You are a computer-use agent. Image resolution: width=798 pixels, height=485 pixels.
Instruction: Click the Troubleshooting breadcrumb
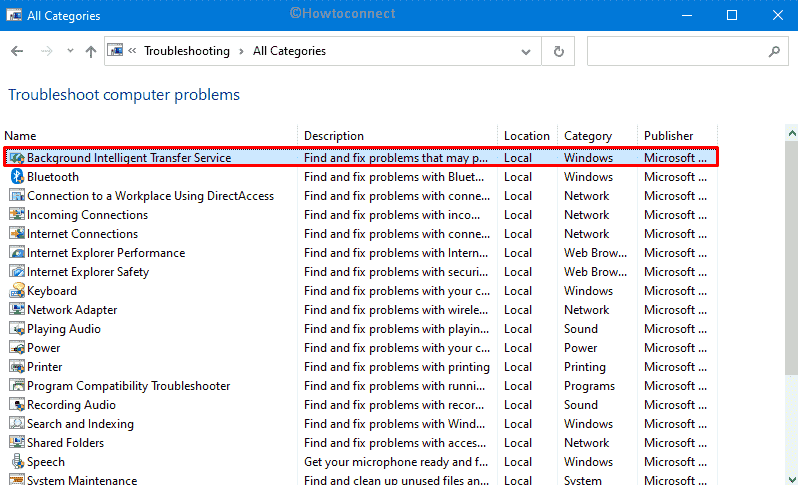pyautogui.click(x=187, y=51)
